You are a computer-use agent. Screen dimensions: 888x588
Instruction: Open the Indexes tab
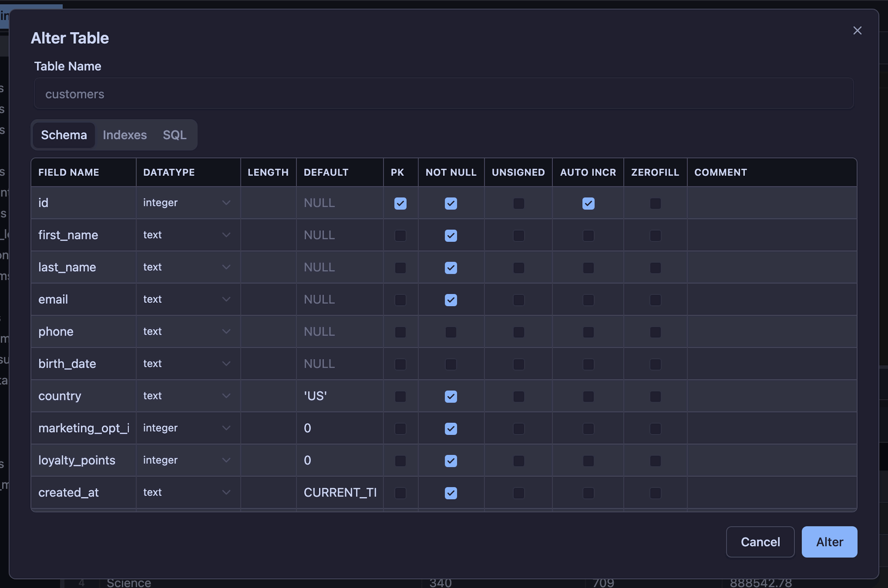125,135
